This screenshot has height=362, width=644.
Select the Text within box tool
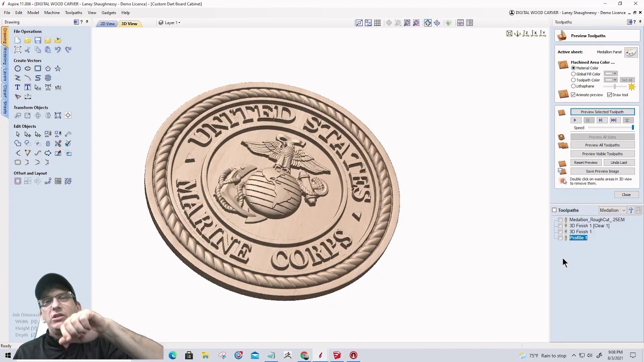pyautogui.click(x=28, y=87)
